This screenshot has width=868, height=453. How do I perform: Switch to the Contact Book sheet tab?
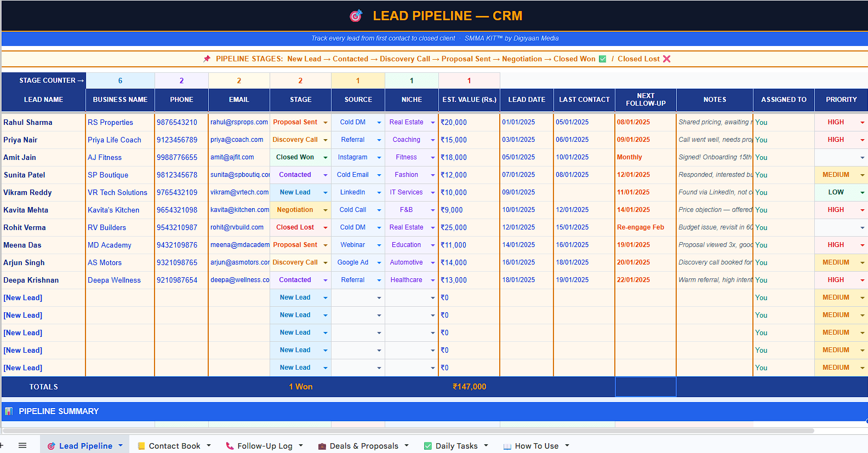[x=174, y=445]
